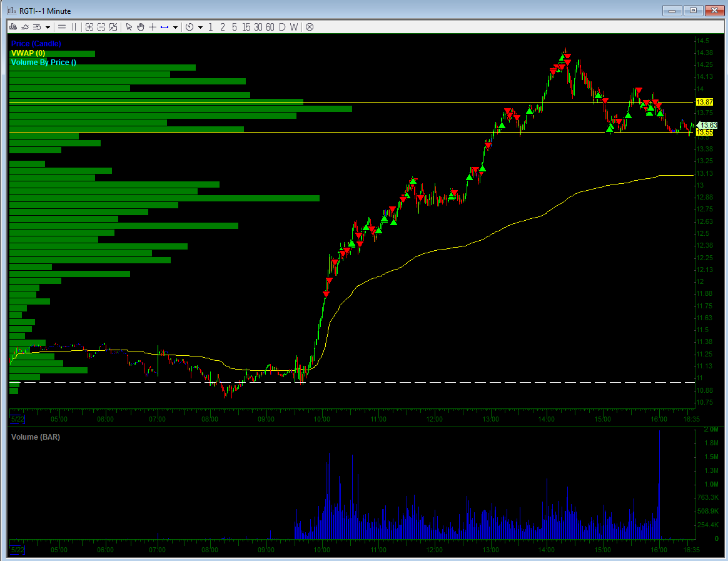Add a vertical line with double-bar icon
This screenshot has width=728, height=561.
pos(74,27)
